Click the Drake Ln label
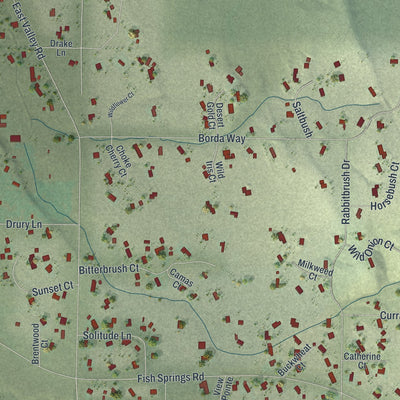 (61, 48)
